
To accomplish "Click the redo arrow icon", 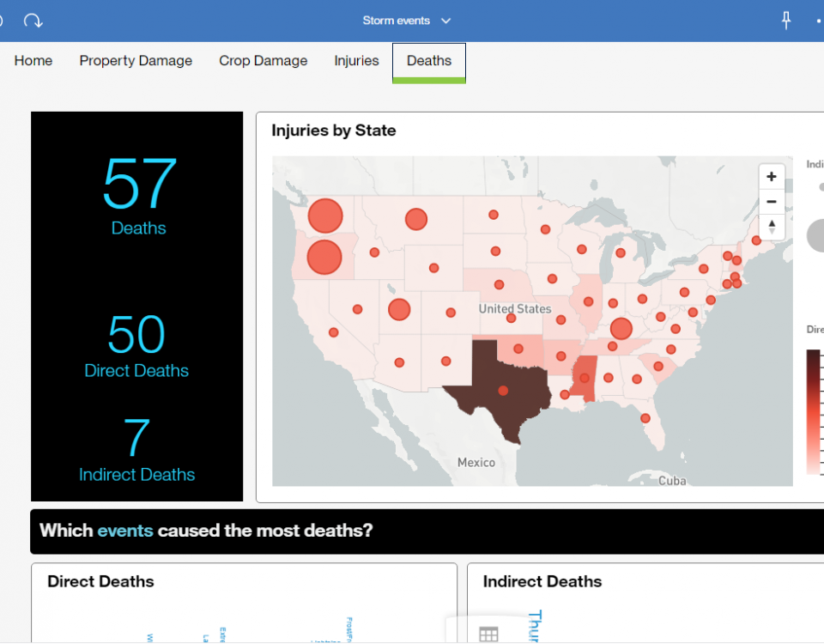I will coord(33,21).
